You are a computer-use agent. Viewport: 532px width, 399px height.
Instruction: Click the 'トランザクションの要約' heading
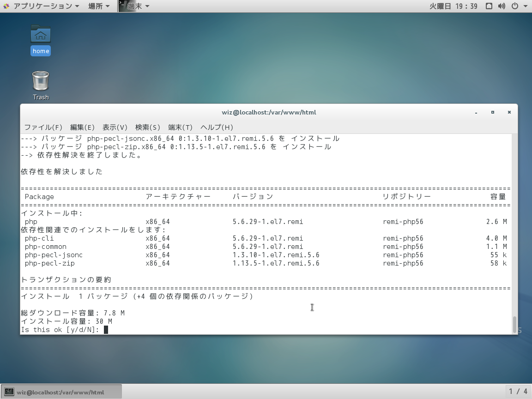[x=66, y=279]
